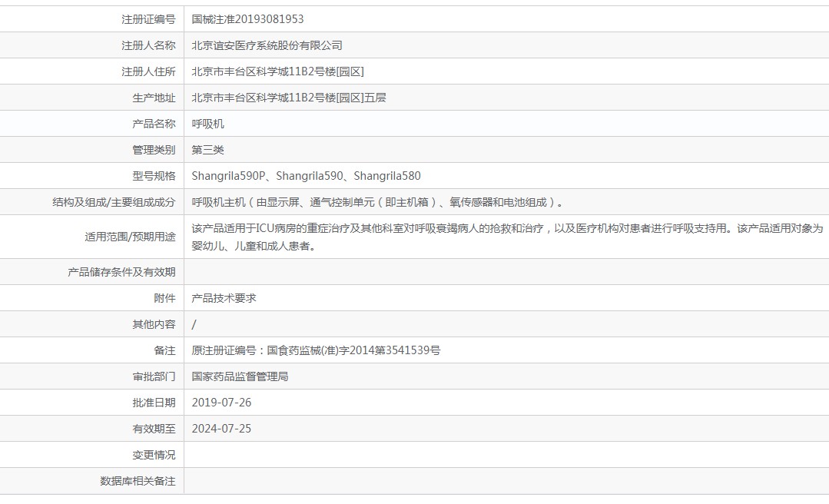
Task: Click the 注册人住所 label
Action: coord(148,71)
